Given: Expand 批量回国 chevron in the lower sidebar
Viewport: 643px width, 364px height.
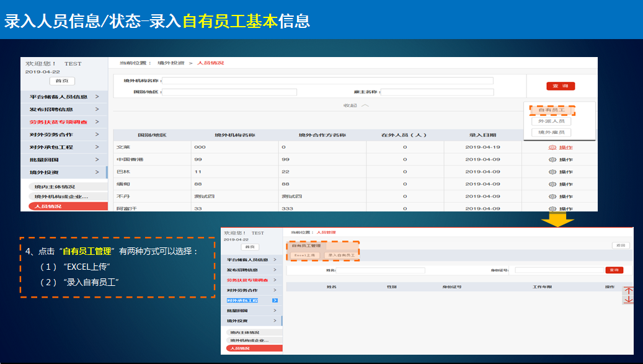Looking at the screenshot, I should pyautogui.click(x=275, y=311).
